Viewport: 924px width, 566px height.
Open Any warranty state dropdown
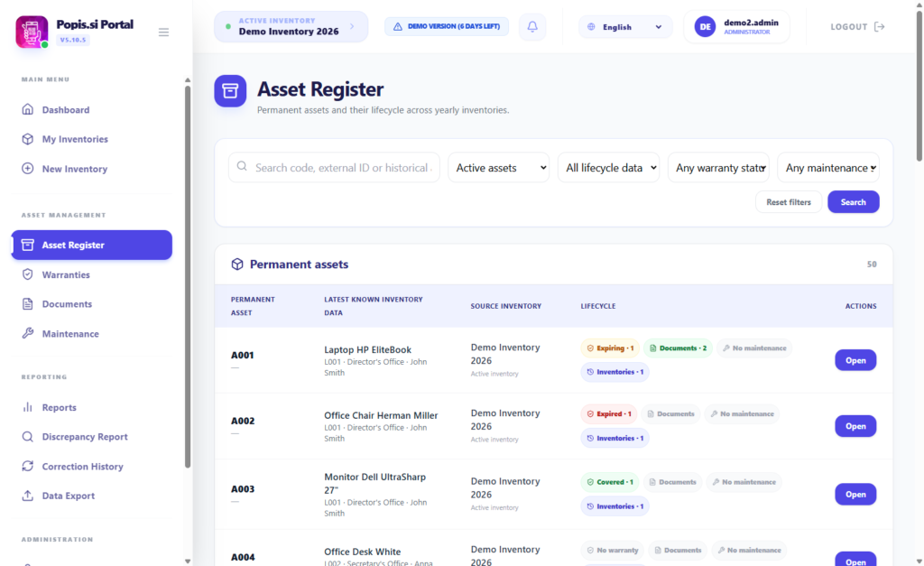(x=718, y=167)
